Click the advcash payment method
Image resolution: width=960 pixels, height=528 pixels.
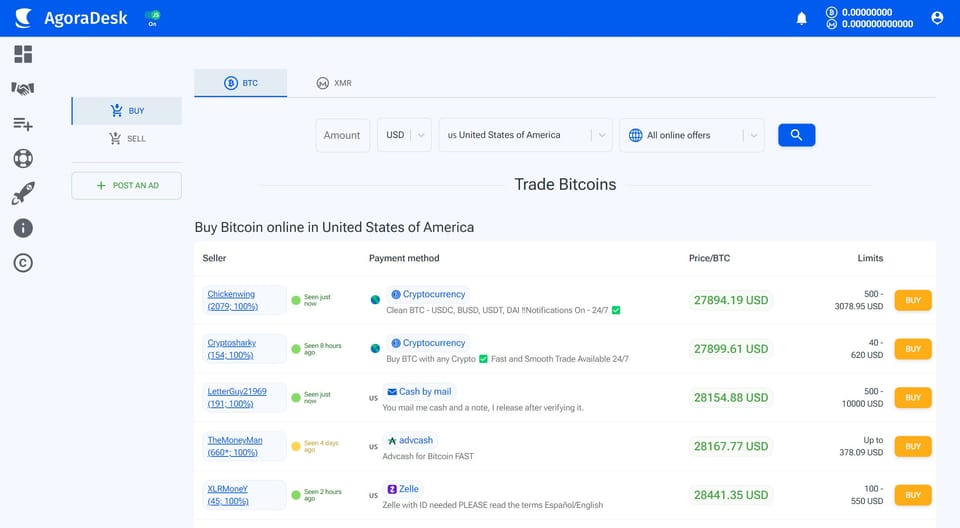(410, 440)
